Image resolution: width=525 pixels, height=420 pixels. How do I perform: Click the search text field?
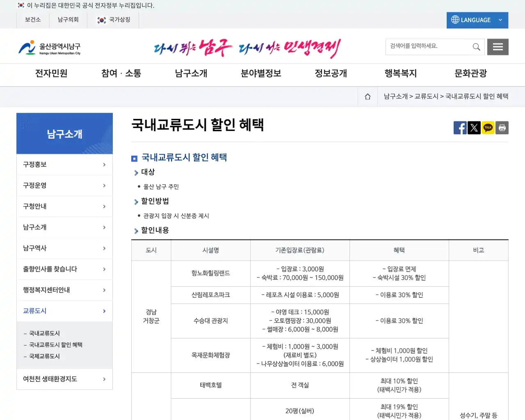[428, 47]
